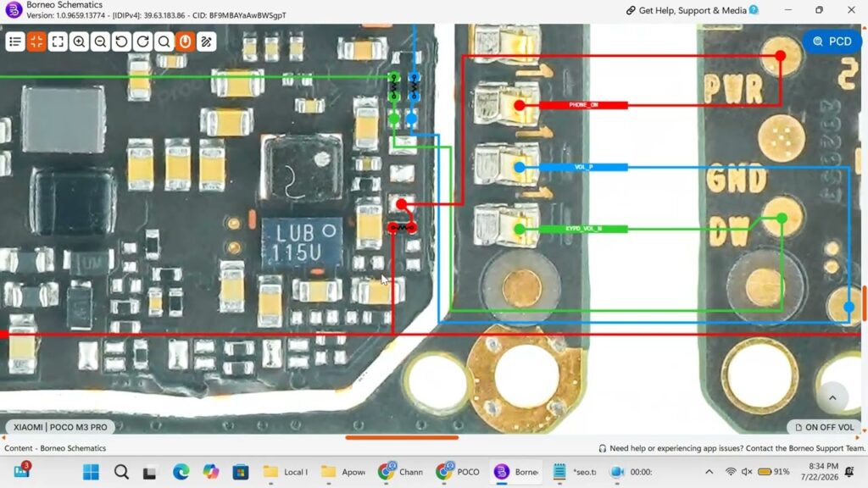Click the blue question mark help icon
Viewport: 868px width, 488px height.
(754, 10)
